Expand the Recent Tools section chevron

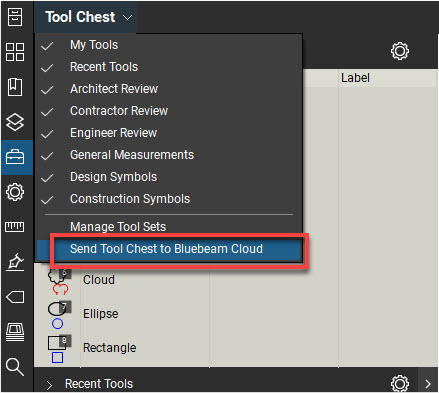coord(49,385)
